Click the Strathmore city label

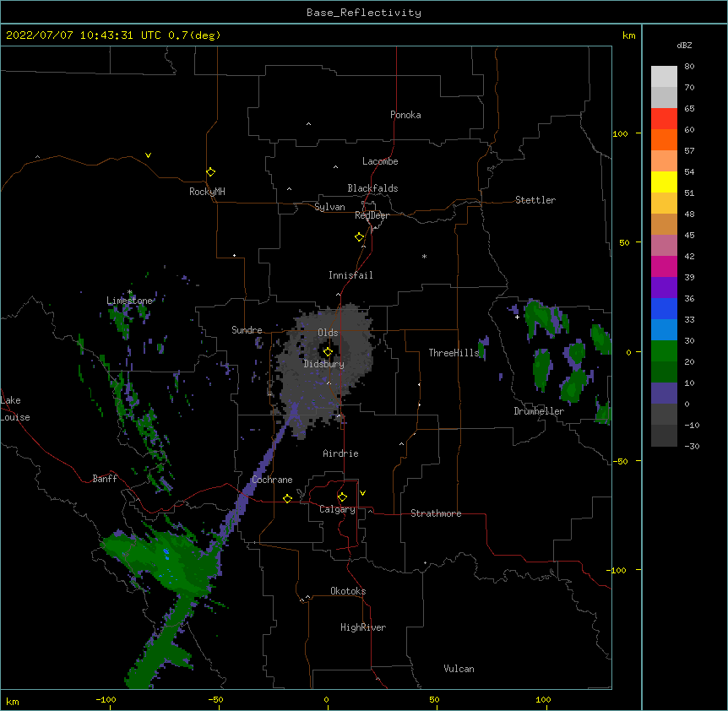pos(436,513)
